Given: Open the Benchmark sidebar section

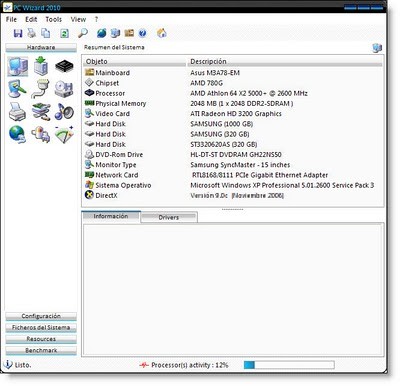Looking at the screenshot, I should pos(41,350).
